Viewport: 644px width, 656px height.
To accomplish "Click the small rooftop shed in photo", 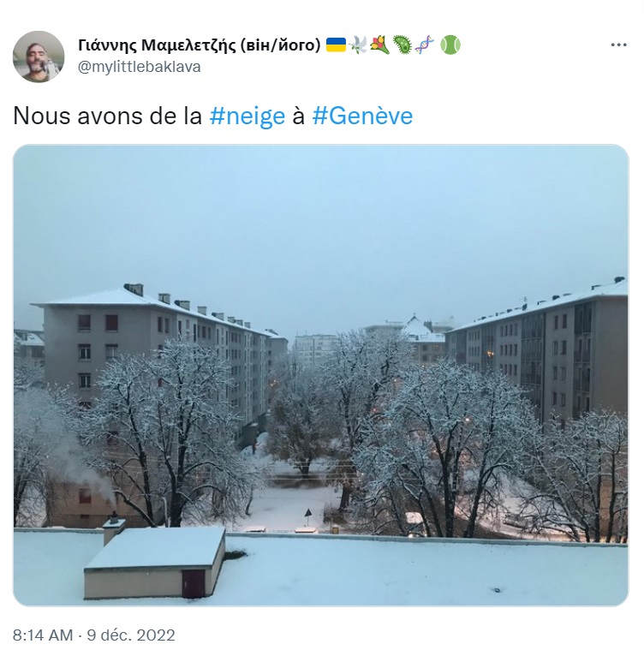I will pyautogui.click(x=155, y=562).
